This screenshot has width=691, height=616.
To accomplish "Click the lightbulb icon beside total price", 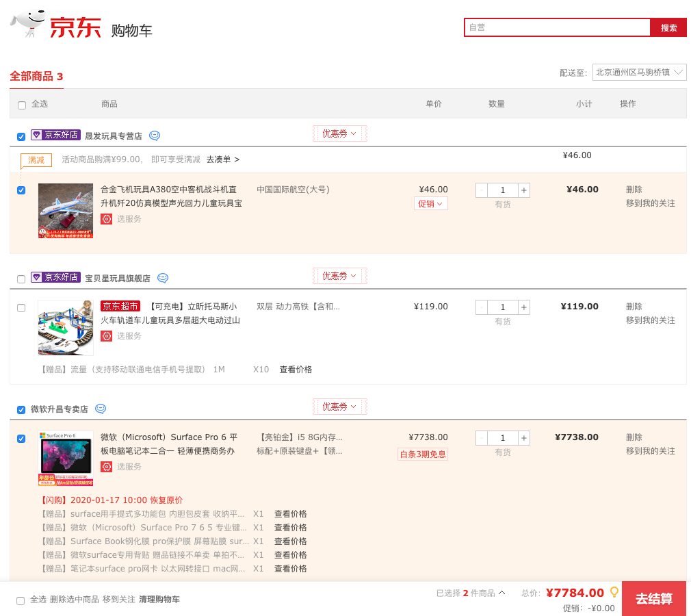I will tap(614, 592).
